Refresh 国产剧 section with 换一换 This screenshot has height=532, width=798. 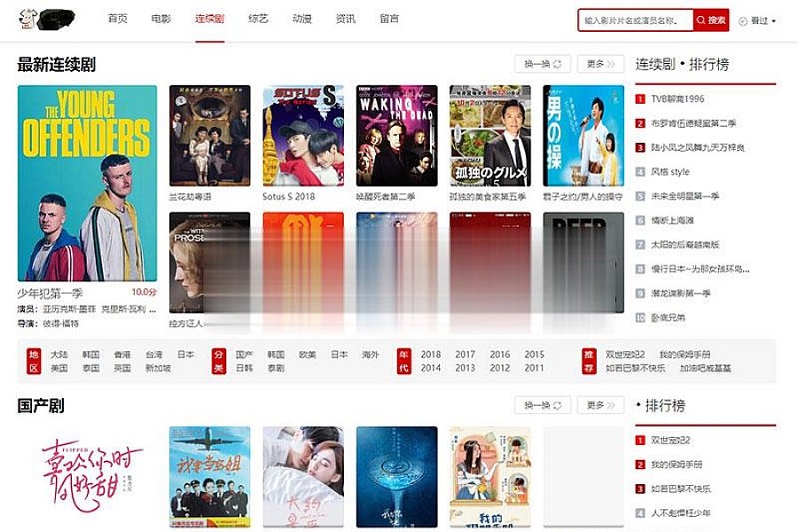pyautogui.click(x=543, y=405)
